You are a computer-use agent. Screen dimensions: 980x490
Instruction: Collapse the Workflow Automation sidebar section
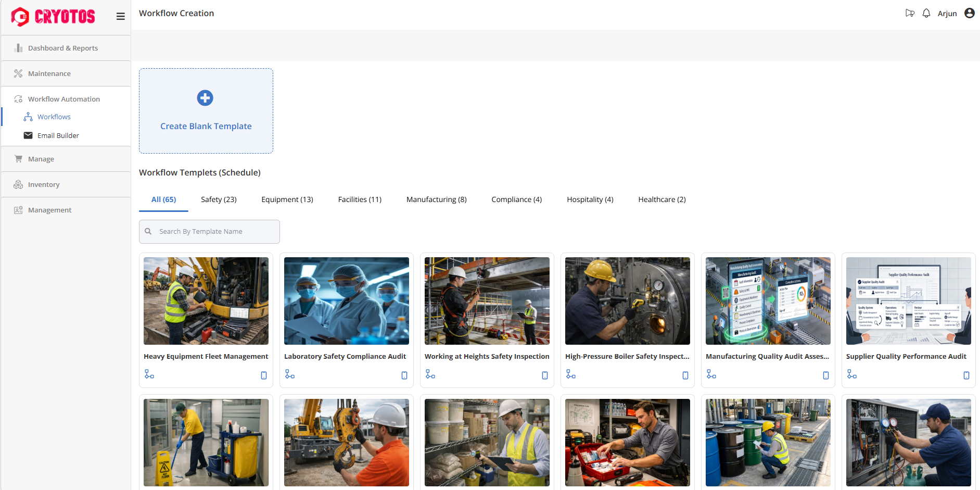pos(63,99)
